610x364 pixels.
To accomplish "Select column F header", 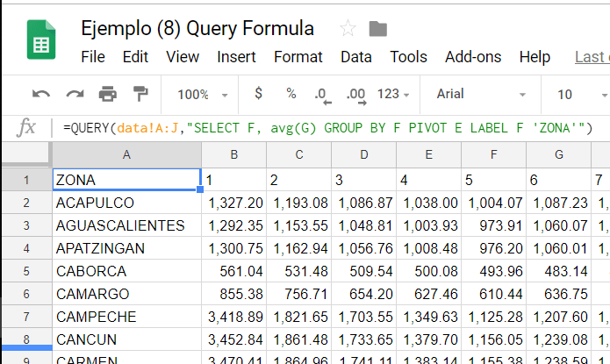I will click(x=493, y=154).
